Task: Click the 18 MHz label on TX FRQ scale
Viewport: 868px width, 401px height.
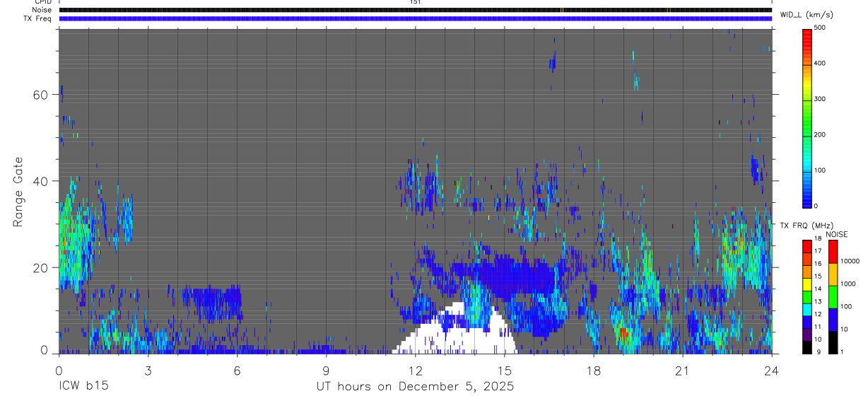Action: tap(818, 239)
